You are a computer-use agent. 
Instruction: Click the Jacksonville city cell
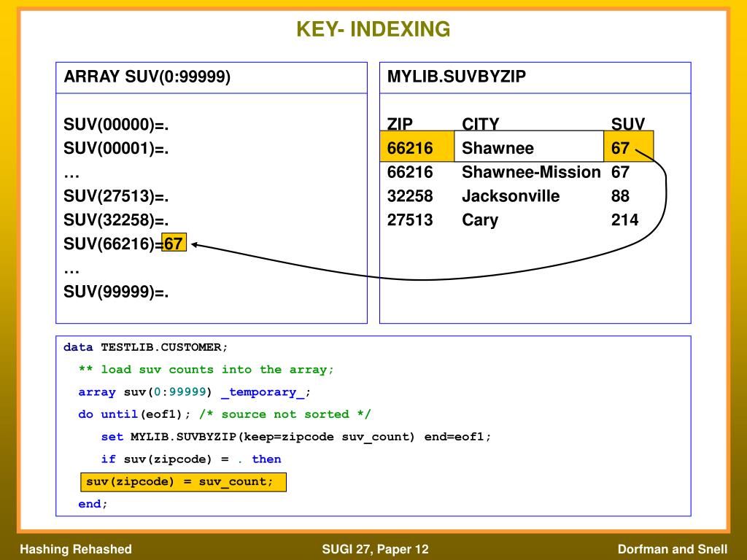(511, 195)
